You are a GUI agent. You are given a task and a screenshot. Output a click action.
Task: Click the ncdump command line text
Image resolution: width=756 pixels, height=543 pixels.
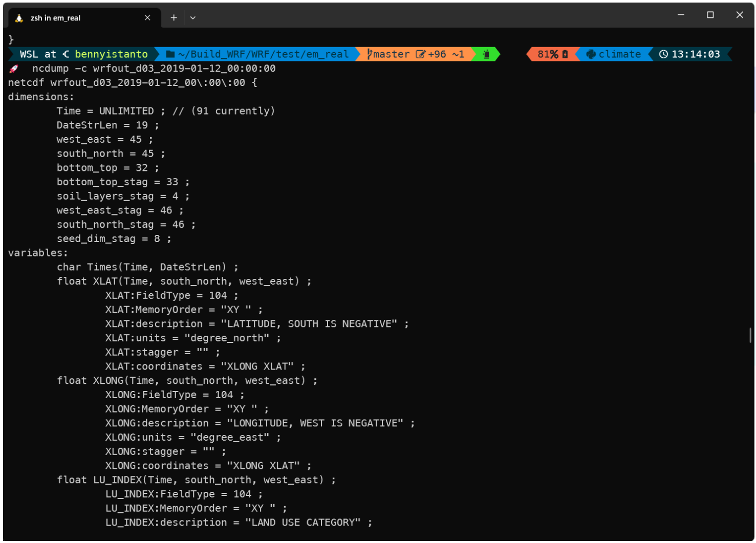(x=154, y=69)
